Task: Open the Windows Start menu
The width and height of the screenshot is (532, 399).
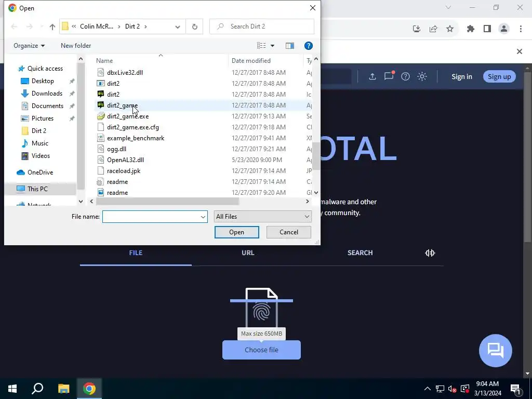Action: point(12,389)
